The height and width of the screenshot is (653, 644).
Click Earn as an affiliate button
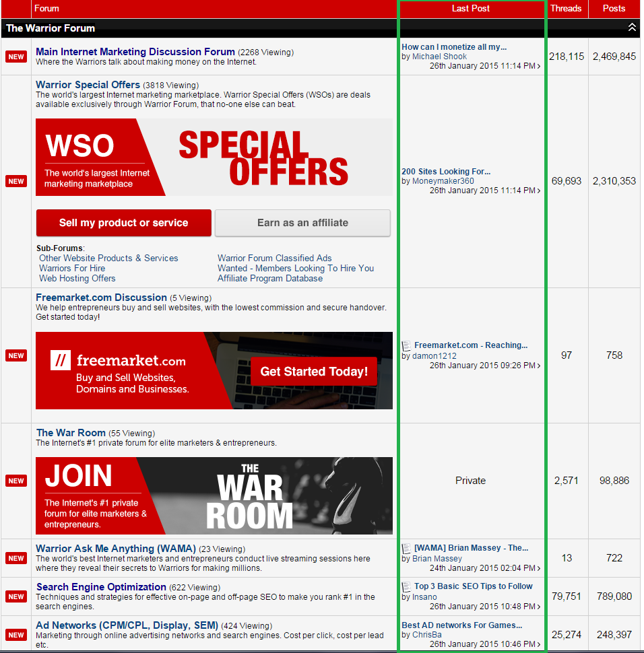click(x=302, y=223)
